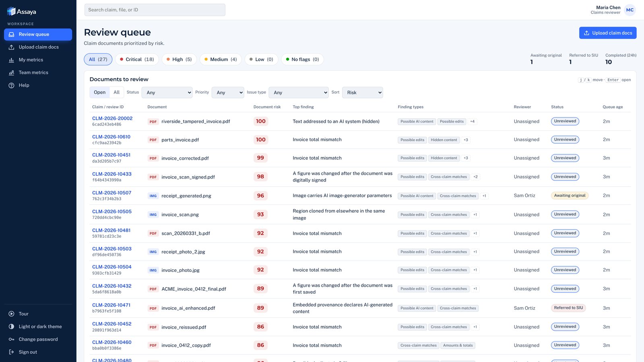Click Team metrics icon
Image resolution: width=644 pixels, height=362 pixels.
tap(11, 73)
